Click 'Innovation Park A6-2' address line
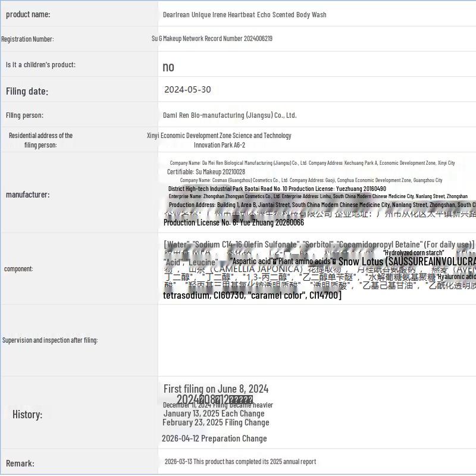The width and height of the screenshot is (476, 476). coord(220,145)
